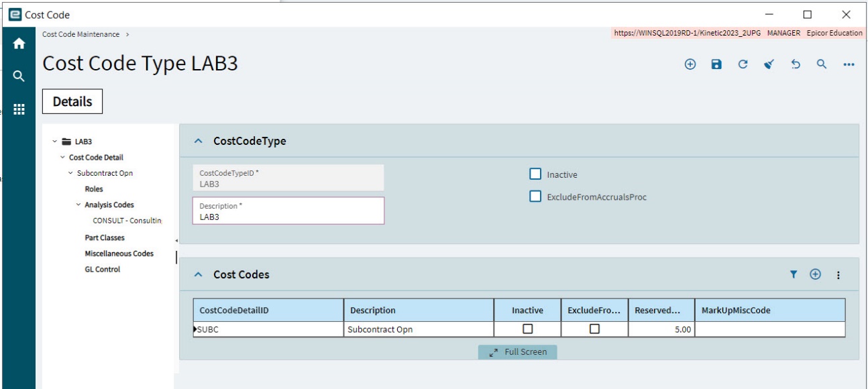Collapse the CostCodeType panel
The width and height of the screenshot is (868, 389).
click(198, 141)
